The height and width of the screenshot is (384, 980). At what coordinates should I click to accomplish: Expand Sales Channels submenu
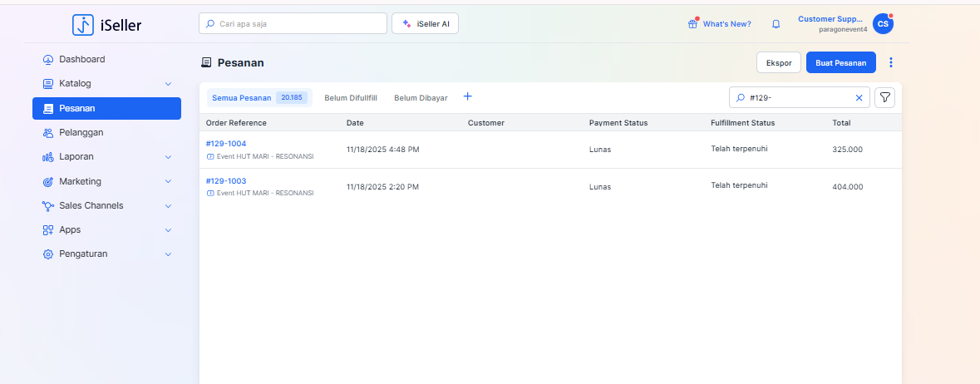pyautogui.click(x=168, y=205)
